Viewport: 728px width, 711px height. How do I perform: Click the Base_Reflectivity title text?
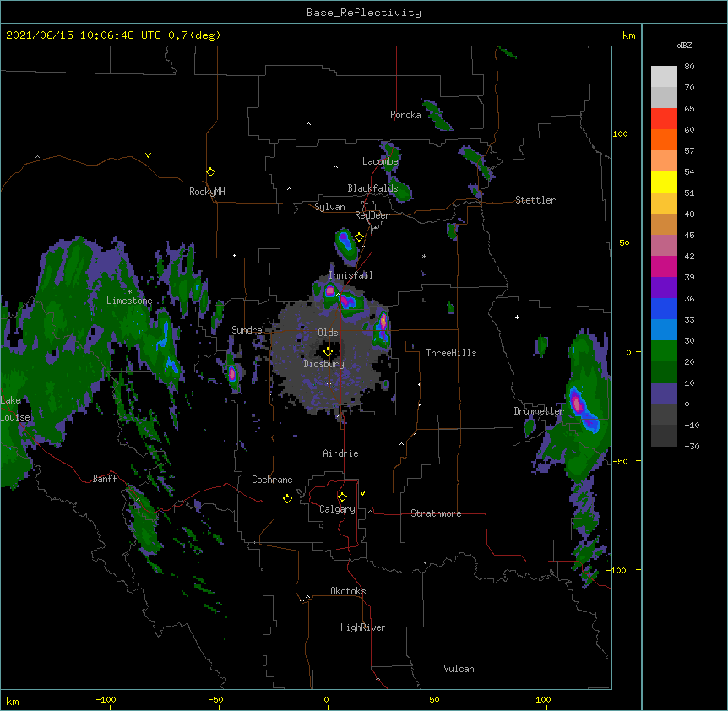[x=364, y=13]
